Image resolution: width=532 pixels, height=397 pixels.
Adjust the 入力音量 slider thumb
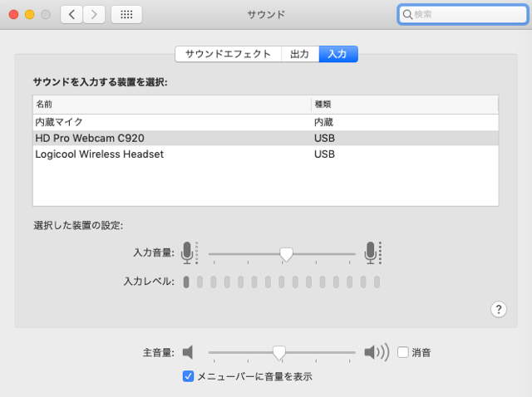286,254
